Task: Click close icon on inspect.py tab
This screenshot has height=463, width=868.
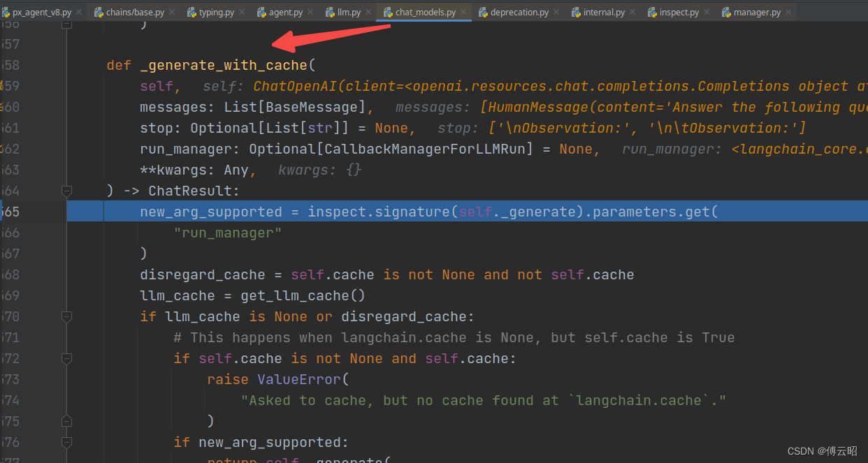Action: [709, 13]
